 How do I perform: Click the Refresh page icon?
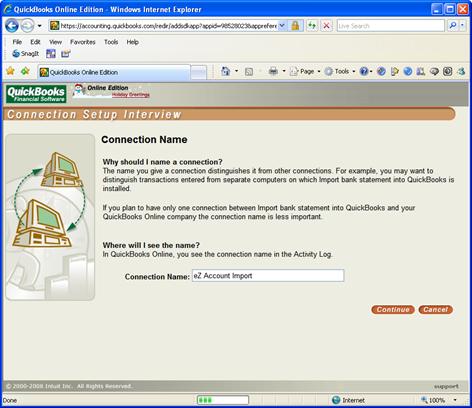(312, 26)
